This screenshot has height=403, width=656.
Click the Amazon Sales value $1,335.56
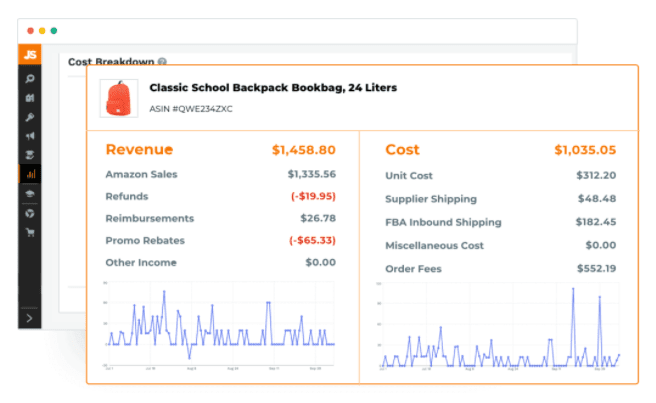312,174
